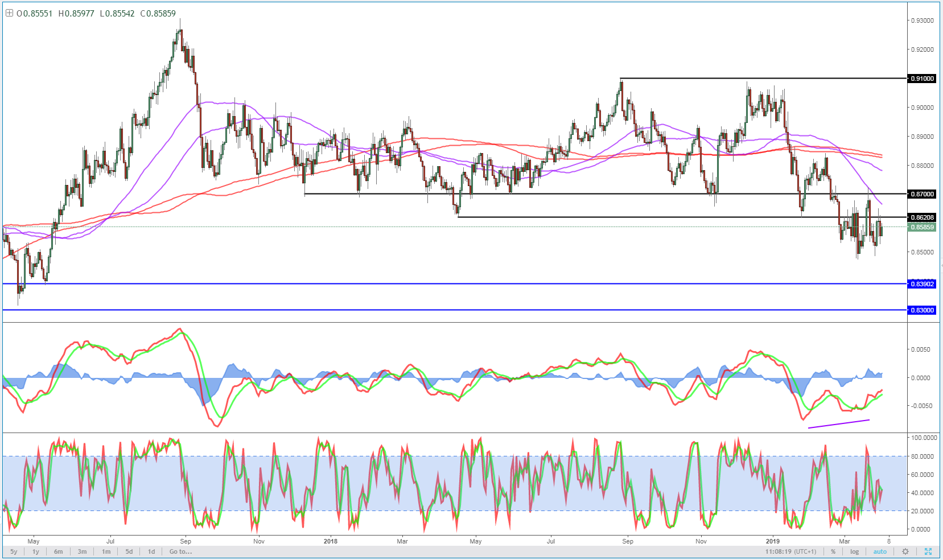Image resolution: width=943 pixels, height=560 pixels.
Task: Click the current price label 0.85859
Action: [x=922, y=227]
